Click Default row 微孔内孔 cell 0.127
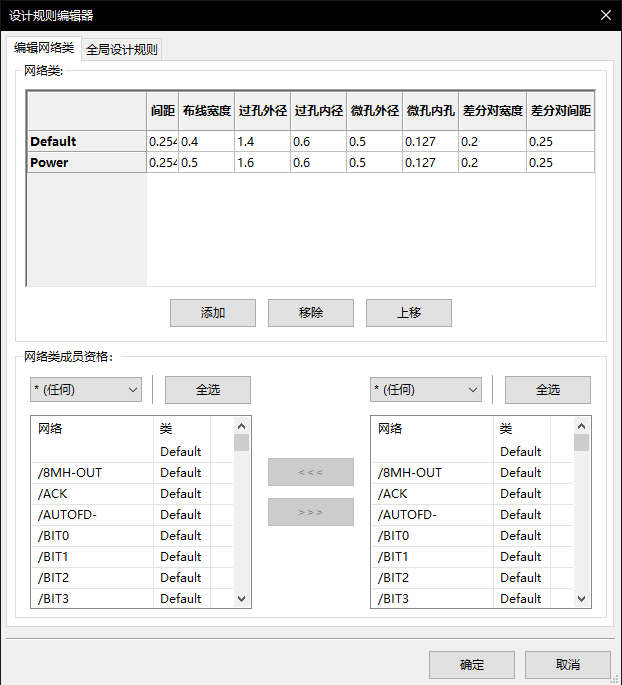622x685 pixels. (430, 142)
